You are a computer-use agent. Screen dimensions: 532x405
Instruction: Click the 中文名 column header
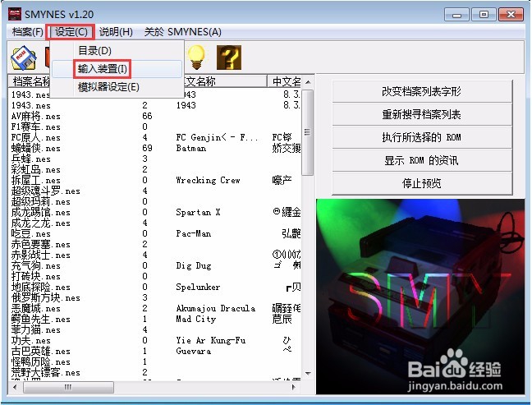tap(284, 81)
